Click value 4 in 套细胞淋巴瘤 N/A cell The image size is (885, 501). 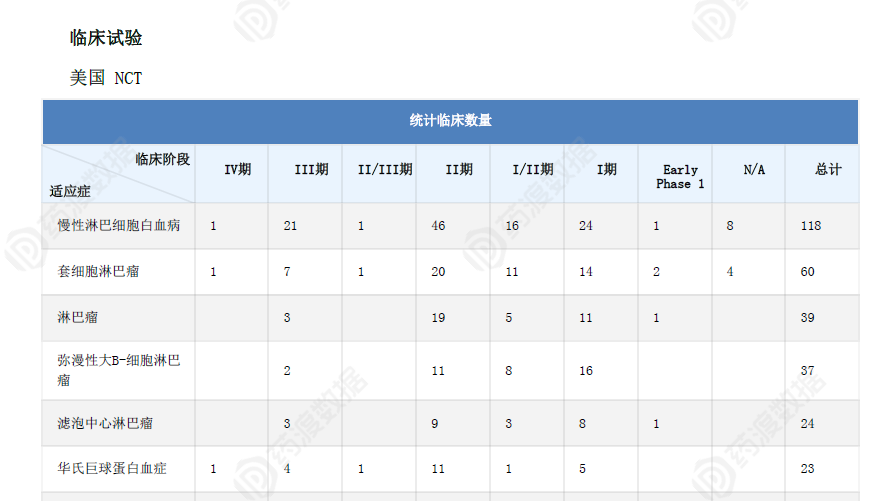730,271
